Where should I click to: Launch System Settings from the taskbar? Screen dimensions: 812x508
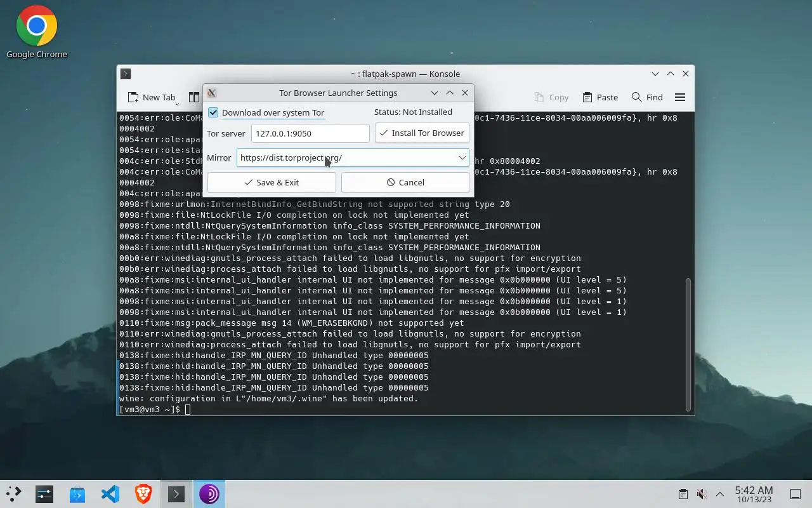pyautogui.click(x=44, y=494)
